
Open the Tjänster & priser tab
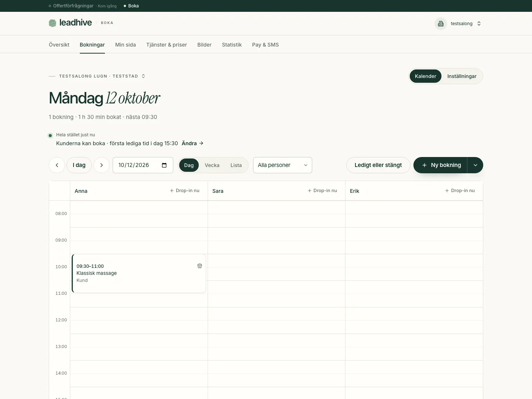pos(167,45)
